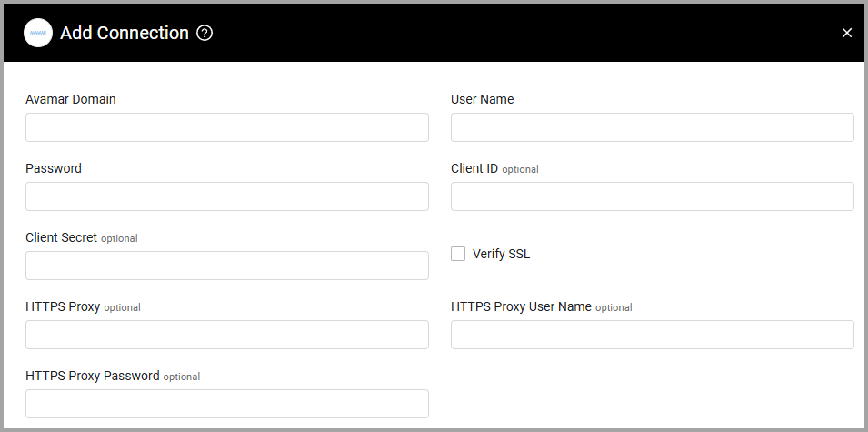Close the Add Connection dialog
This screenshot has height=432, width=868.
[846, 34]
